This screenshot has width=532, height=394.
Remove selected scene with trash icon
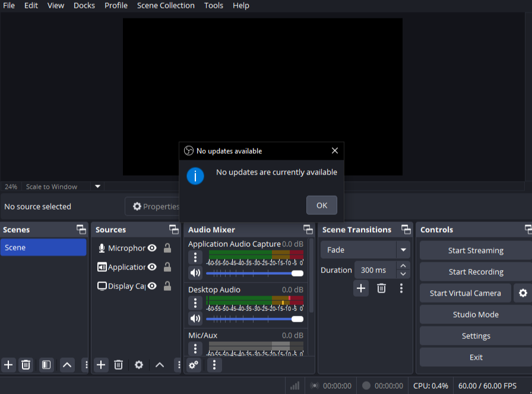[x=26, y=365]
